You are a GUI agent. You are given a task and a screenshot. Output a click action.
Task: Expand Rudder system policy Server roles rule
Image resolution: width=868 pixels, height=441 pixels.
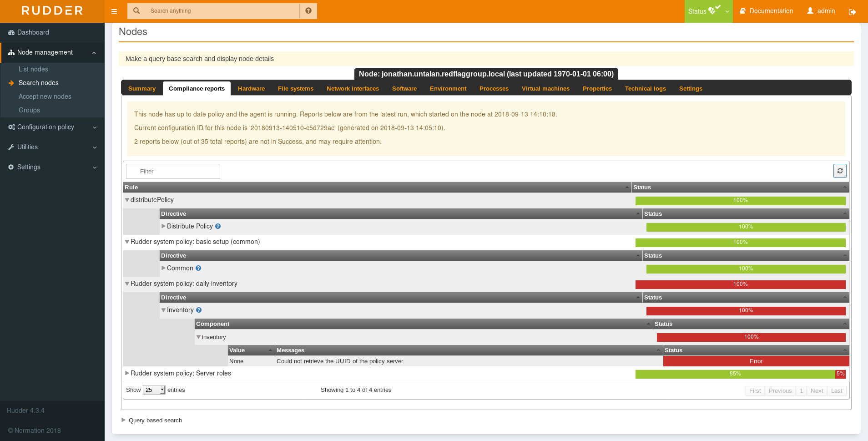click(127, 373)
